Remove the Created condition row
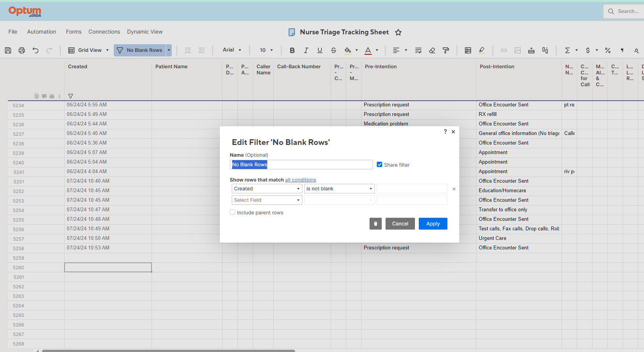The width and height of the screenshot is (644, 352). [454, 189]
